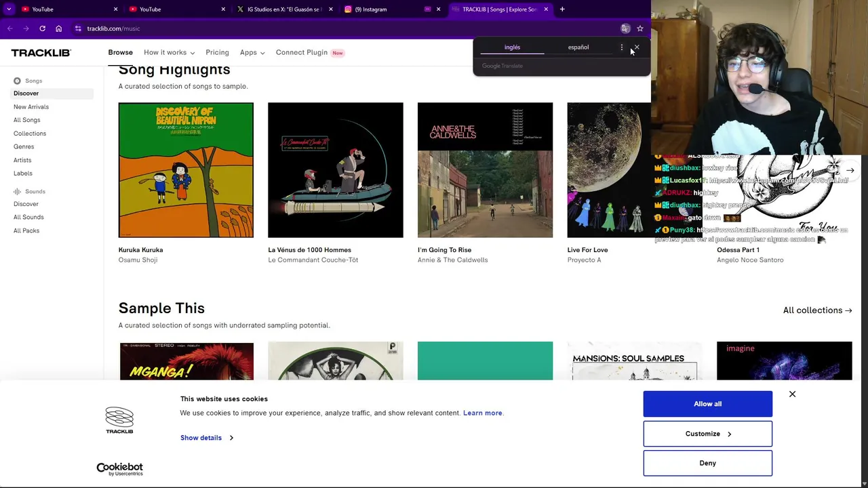The width and height of the screenshot is (868, 488).
Task: Expand Apps dropdown menu
Action: coord(252,52)
